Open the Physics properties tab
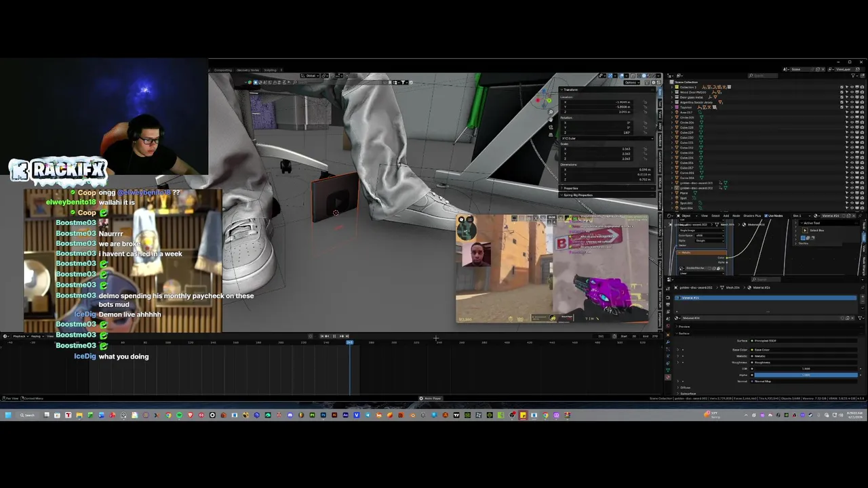The image size is (868, 488). (x=668, y=356)
